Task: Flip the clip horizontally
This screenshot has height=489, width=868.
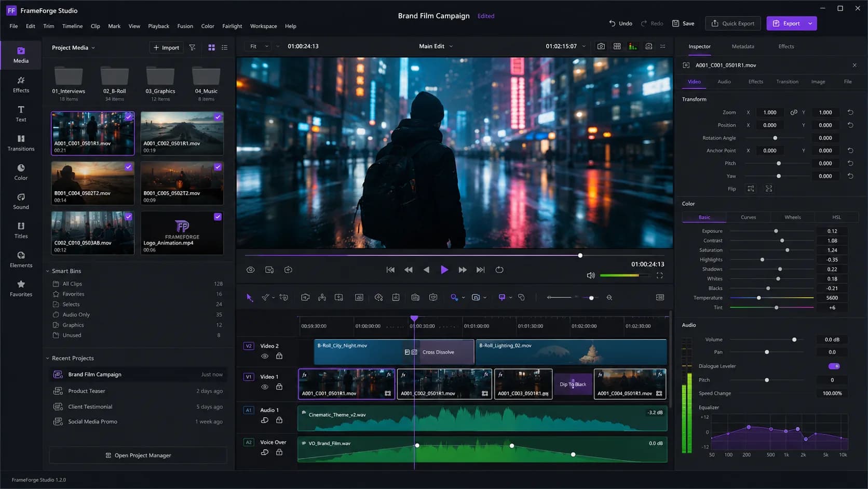Action: click(751, 189)
